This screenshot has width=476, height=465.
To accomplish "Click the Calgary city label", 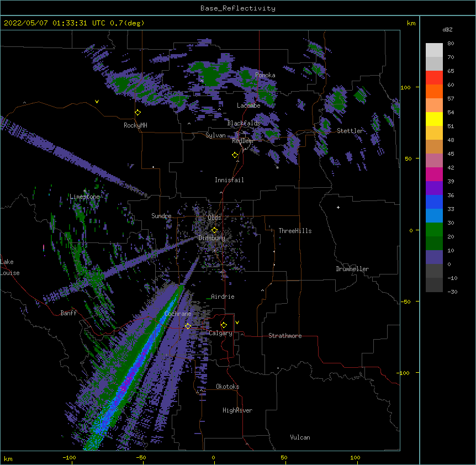I will 220,333.
